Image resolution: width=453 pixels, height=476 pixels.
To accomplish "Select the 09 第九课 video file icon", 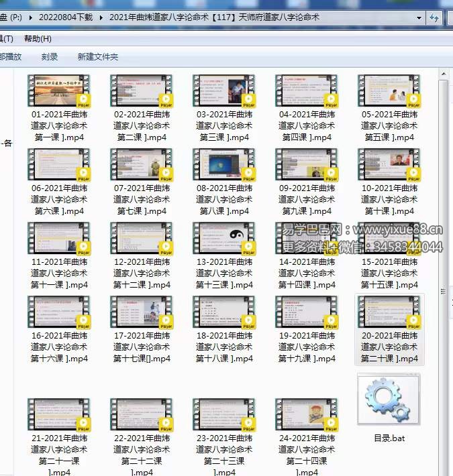I will [x=307, y=164].
